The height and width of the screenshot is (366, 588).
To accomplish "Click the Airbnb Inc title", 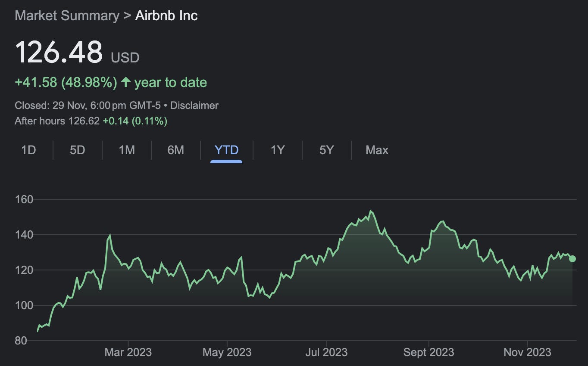I will [166, 16].
